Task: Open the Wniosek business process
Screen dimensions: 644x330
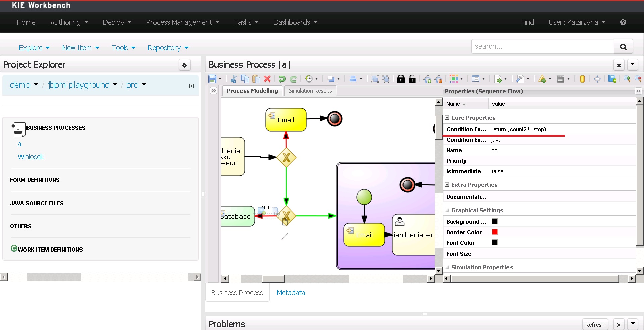Action: (31, 157)
